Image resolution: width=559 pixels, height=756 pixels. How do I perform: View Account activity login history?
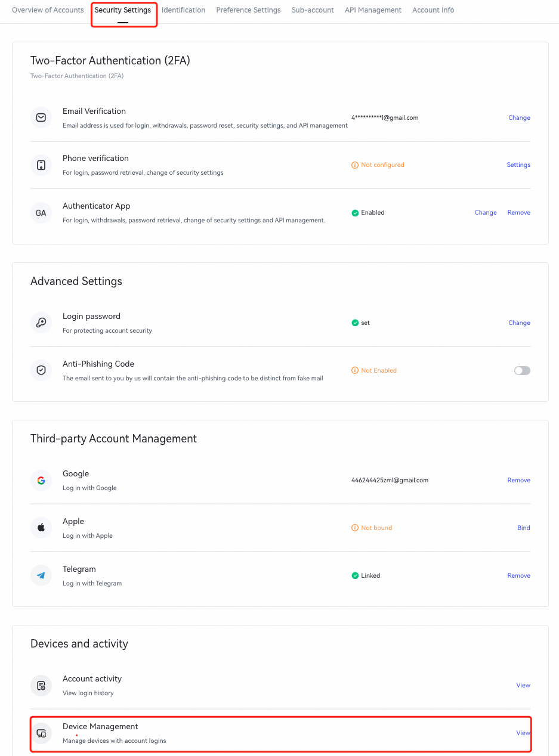(523, 685)
